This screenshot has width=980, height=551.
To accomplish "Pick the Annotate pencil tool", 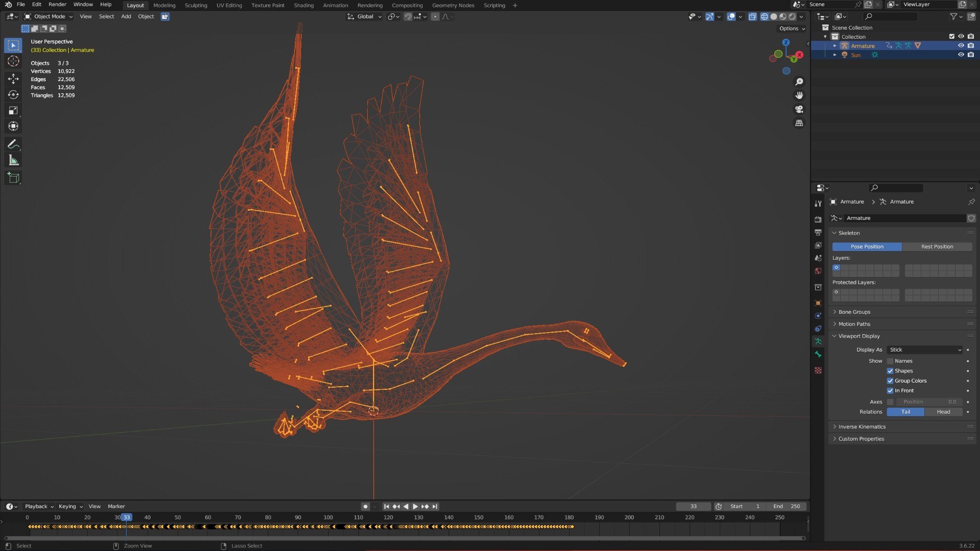I will (x=13, y=144).
